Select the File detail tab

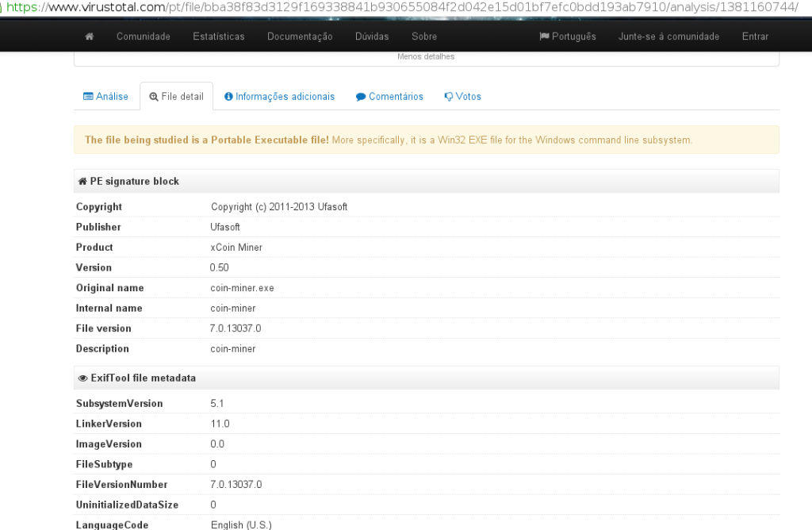177,96
